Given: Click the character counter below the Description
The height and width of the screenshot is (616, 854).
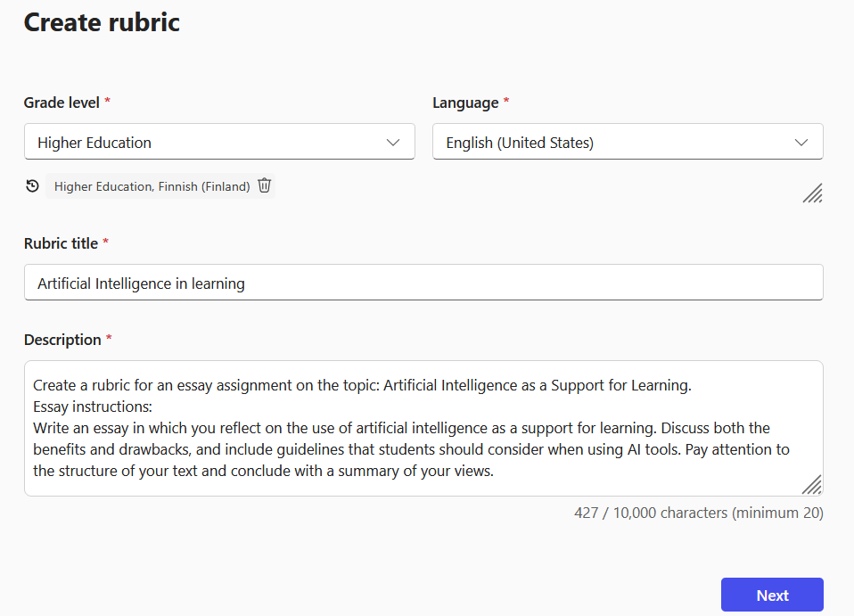Looking at the screenshot, I should click(698, 513).
